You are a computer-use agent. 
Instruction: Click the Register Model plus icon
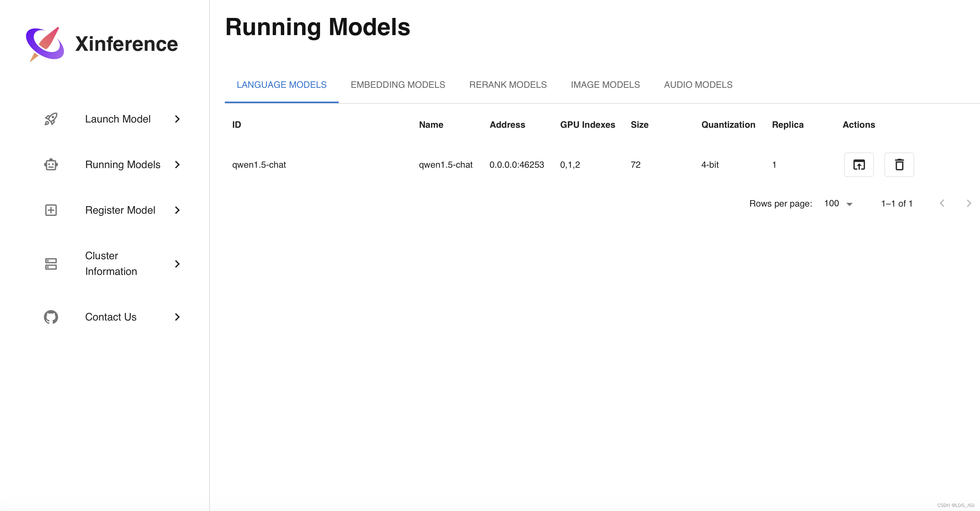50,210
